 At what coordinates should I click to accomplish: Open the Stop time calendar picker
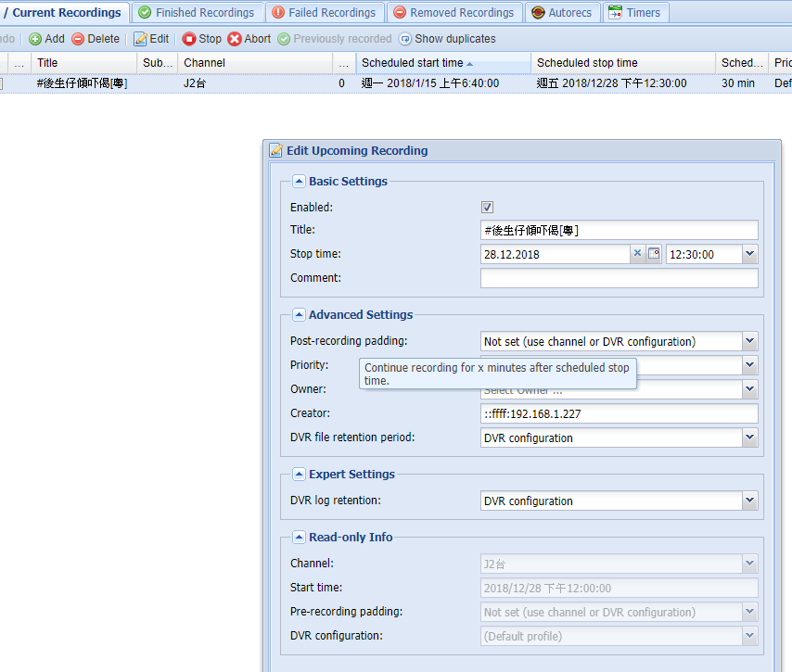pos(654,253)
